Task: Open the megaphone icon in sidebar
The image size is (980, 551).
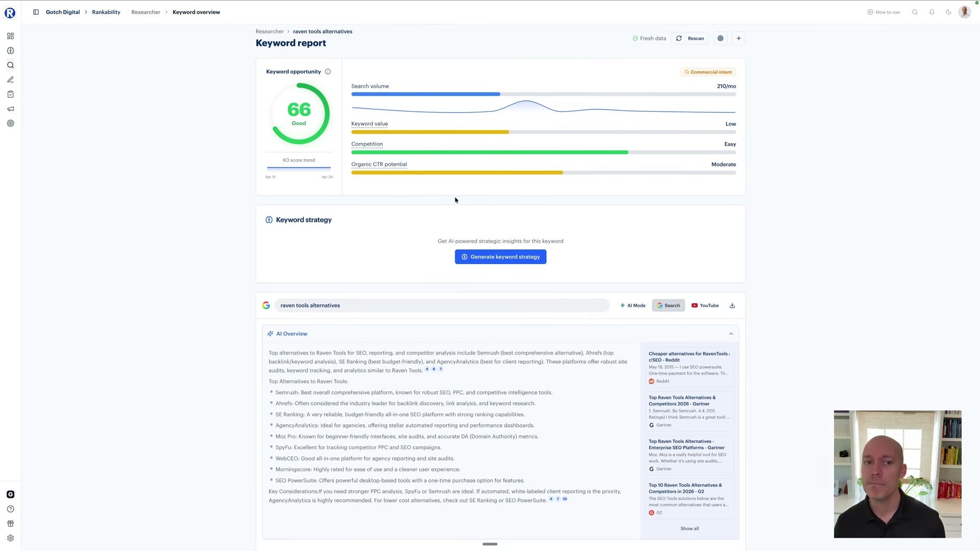Action: 10,109
